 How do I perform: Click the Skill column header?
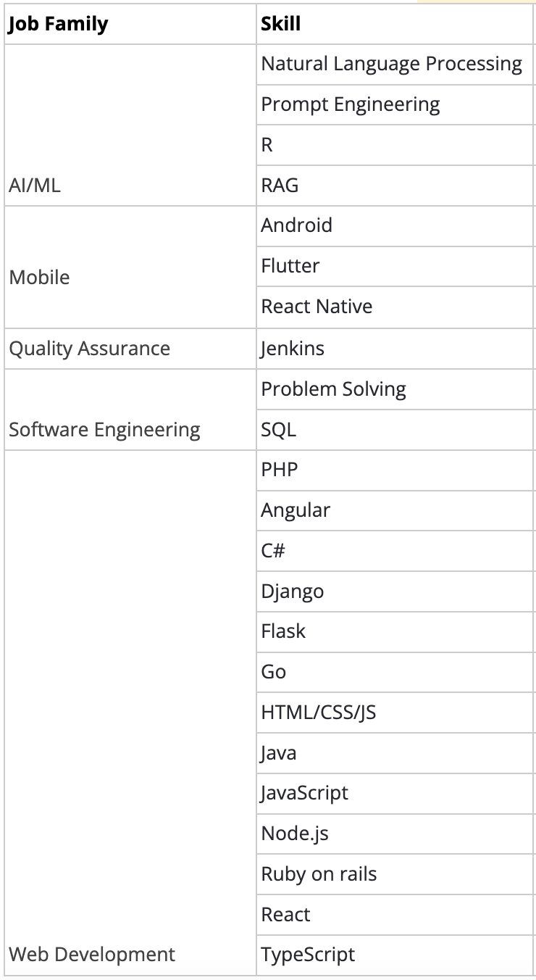tap(281, 24)
